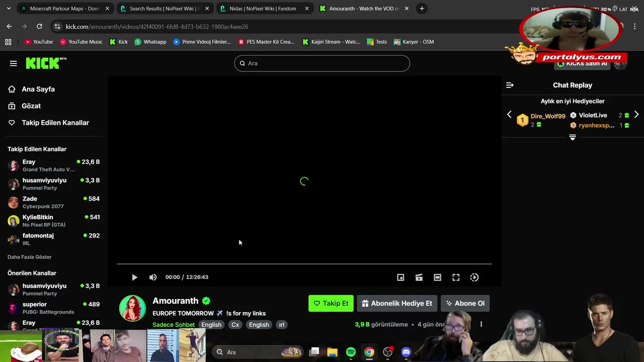Open Kaijiri Stream bookmark

click(x=331, y=42)
